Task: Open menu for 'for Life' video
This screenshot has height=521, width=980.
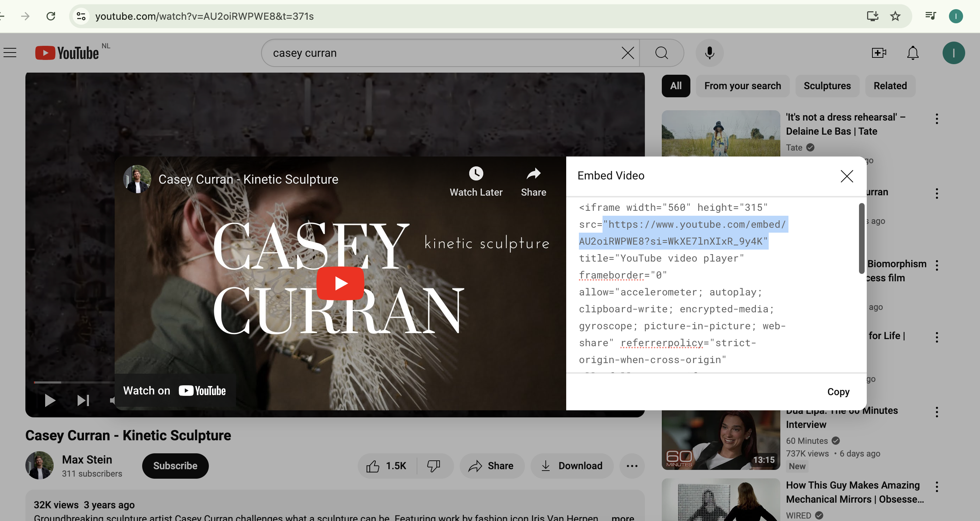Action: pyautogui.click(x=937, y=337)
